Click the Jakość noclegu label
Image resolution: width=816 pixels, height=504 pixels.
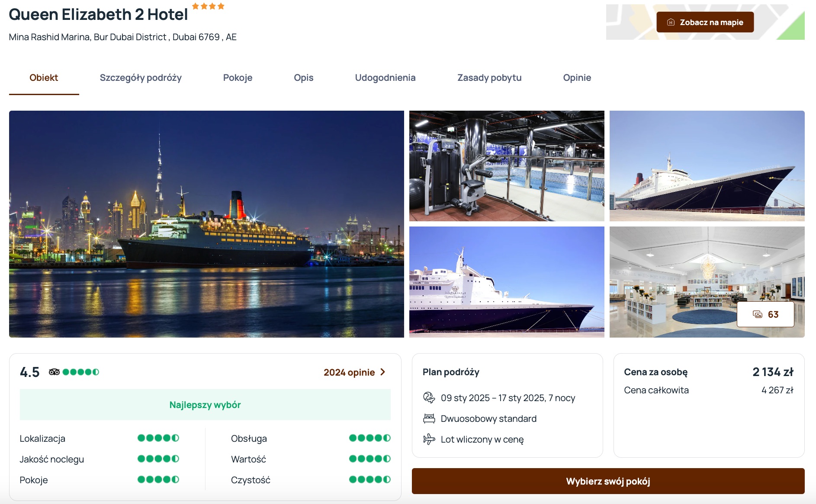(x=52, y=459)
